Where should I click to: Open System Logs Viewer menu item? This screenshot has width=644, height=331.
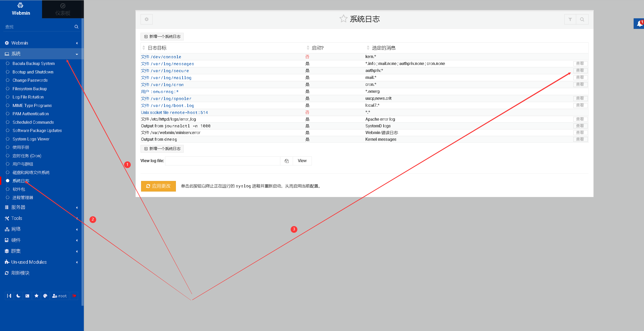[x=31, y=139]
